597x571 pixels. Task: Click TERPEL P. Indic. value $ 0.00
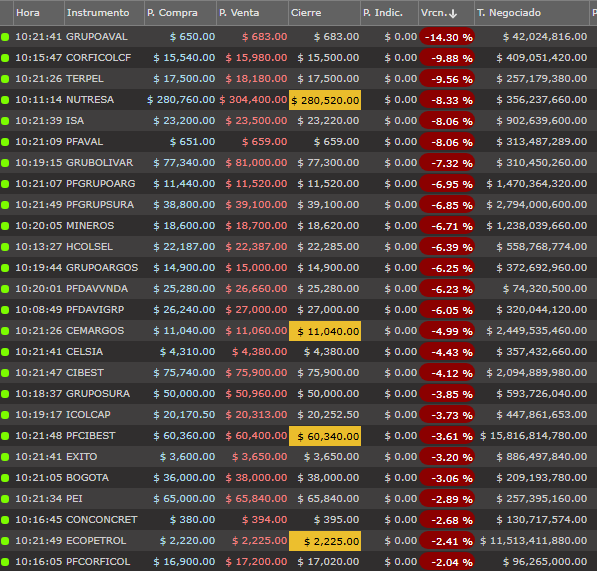click(401, 79)
